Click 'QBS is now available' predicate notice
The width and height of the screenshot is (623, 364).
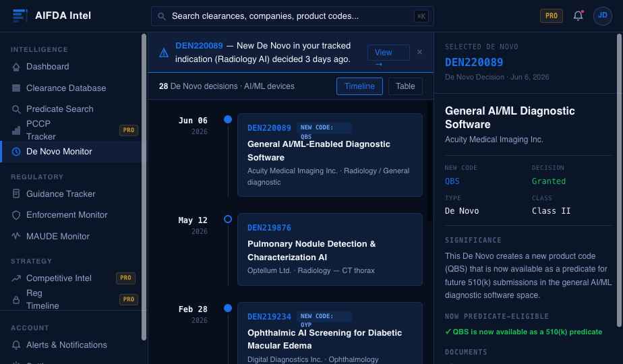(523, 332)
